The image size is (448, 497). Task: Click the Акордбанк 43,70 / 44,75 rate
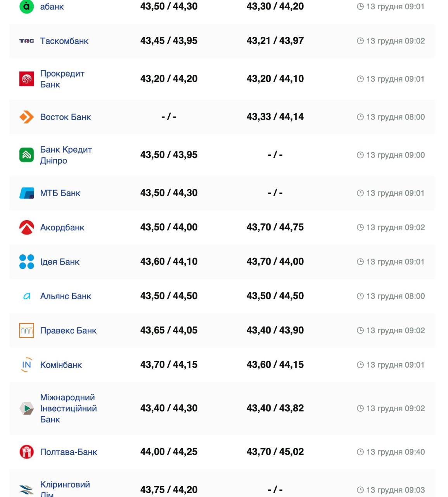pos(275,227)
